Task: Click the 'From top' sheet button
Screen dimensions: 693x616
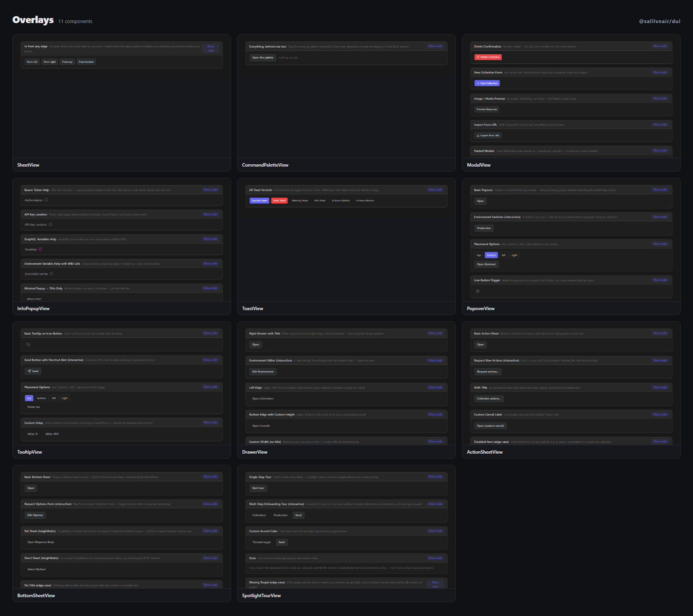Action: (67, 62)
